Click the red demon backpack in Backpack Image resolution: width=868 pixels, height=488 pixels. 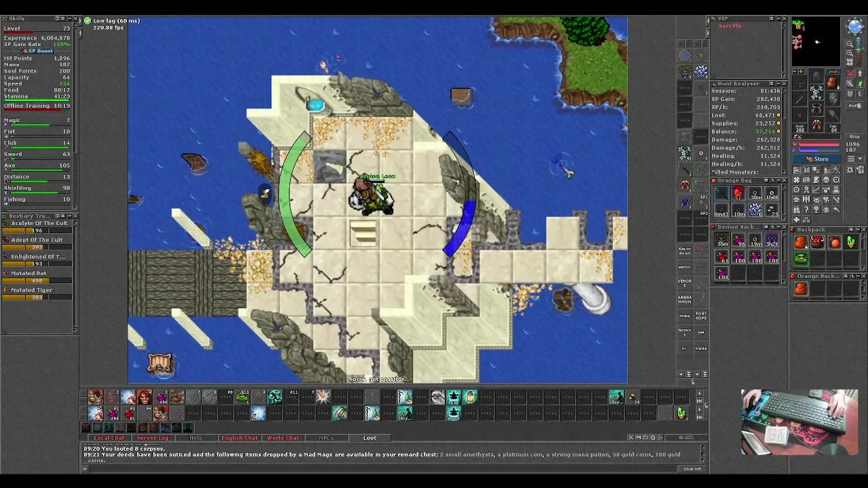tap(818, 243)
